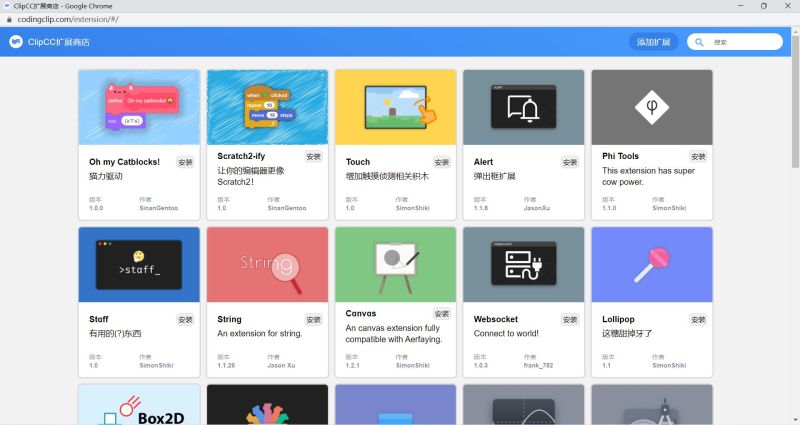Install the Touch extension
Screen dimensions: 800x425
(x=442, y=161)
